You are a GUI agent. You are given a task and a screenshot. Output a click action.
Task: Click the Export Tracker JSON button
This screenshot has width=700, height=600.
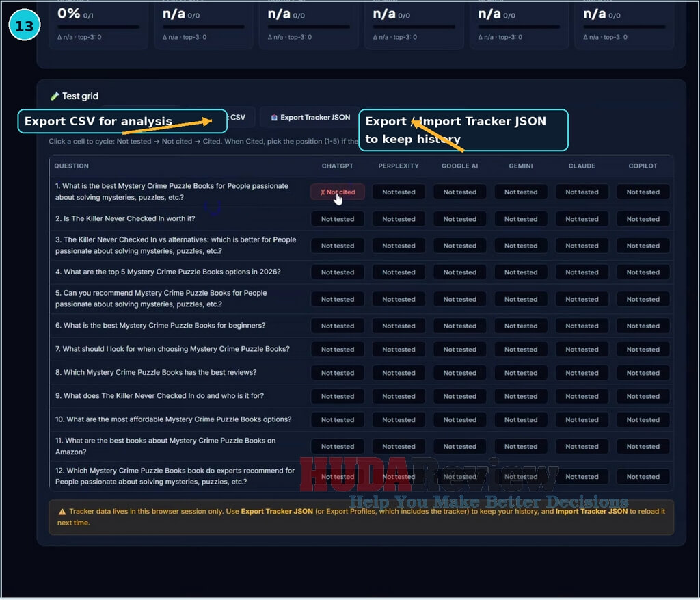(x=310, y=118)
